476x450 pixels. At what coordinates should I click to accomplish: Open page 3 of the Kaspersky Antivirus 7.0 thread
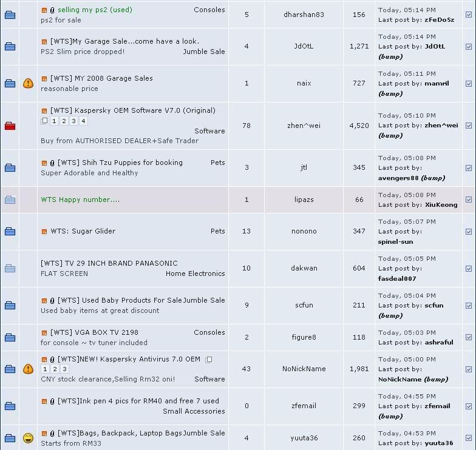64,369
